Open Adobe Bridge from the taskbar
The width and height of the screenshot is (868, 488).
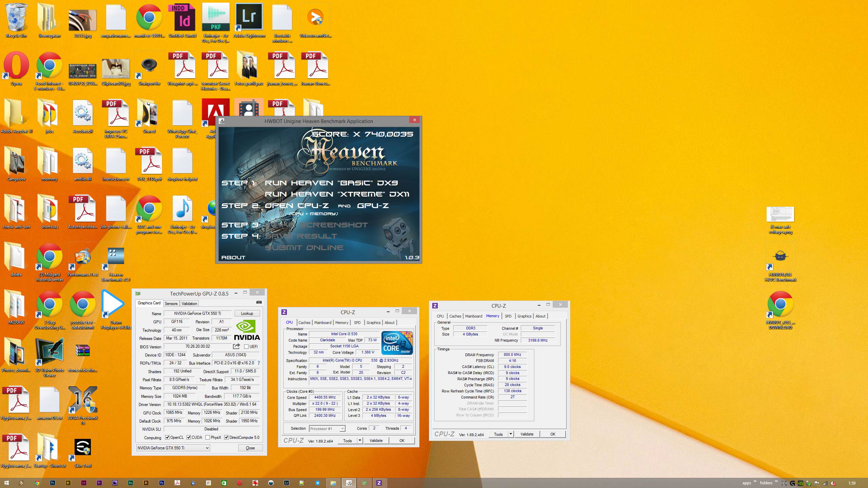68,483
